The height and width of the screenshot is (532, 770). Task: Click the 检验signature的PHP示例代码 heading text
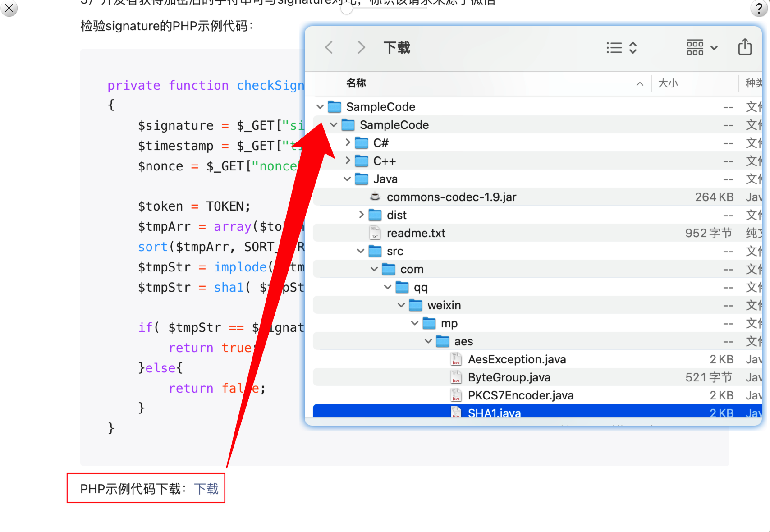pyautogui.click(x=167, y=26)
